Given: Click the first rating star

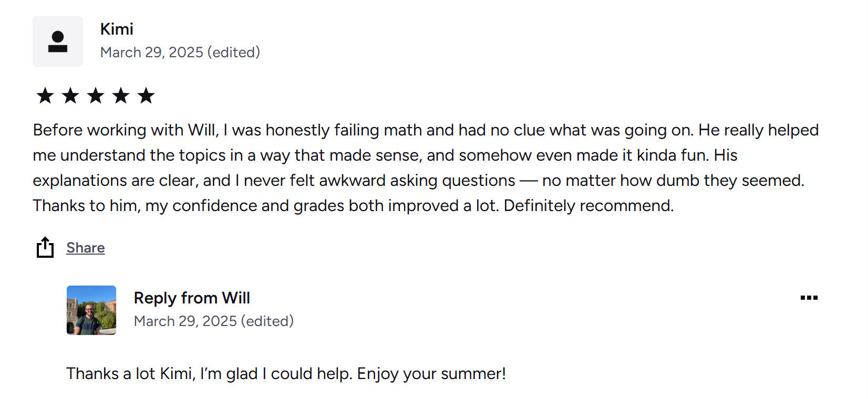Looking at the screenshot, I should (45, 96).
